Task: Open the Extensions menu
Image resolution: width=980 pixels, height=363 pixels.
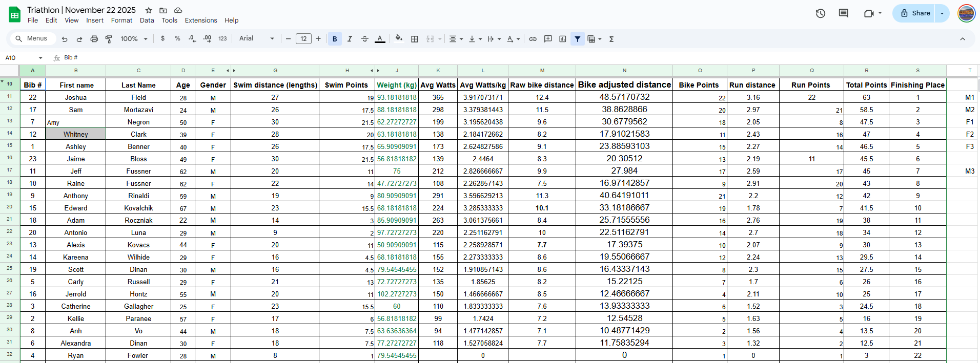Action: point(200,20)
